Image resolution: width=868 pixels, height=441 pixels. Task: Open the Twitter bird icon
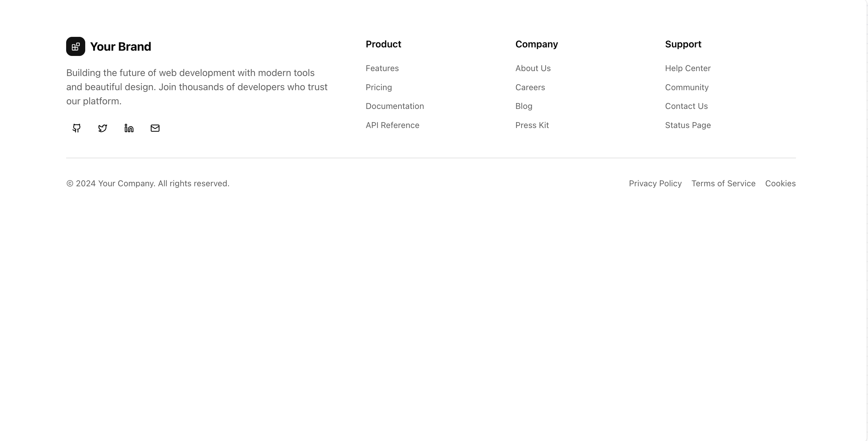coord(103,128)
